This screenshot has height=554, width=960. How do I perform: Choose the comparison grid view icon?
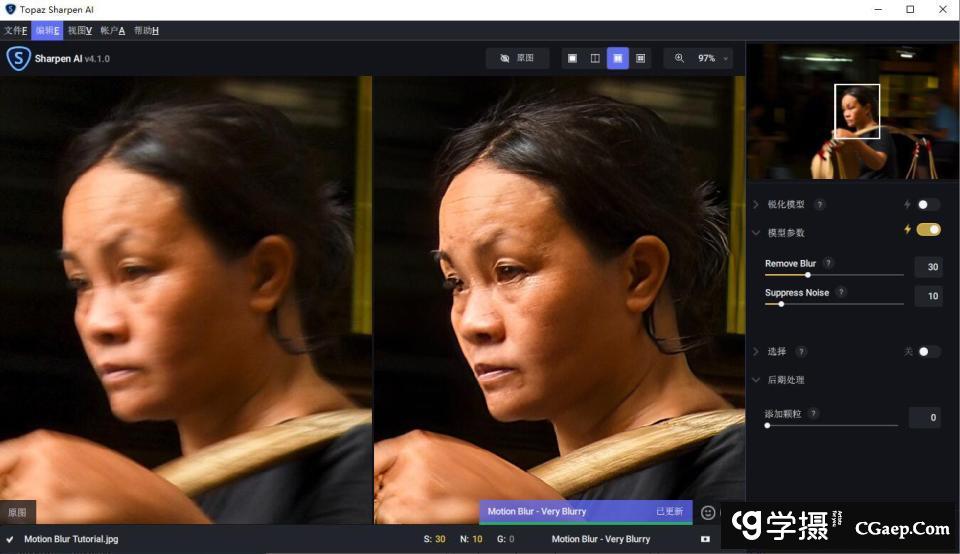tap(641, 59)
